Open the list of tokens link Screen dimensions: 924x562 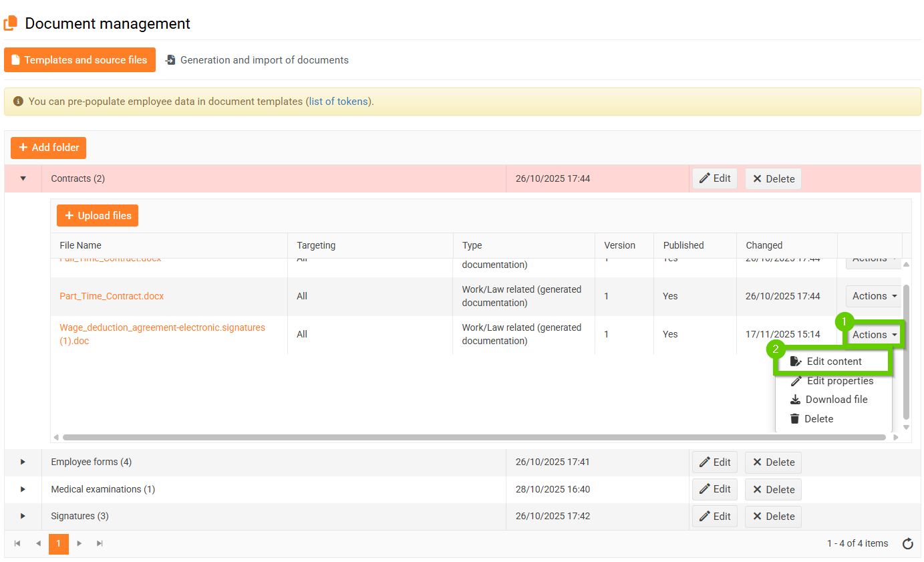pyautogui.click(x=338, y=102)
